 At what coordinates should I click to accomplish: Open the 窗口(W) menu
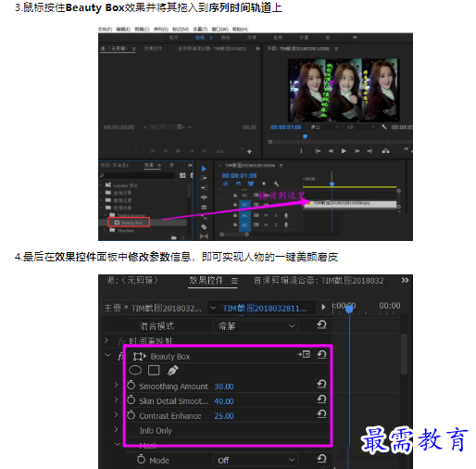coord(219,29)
